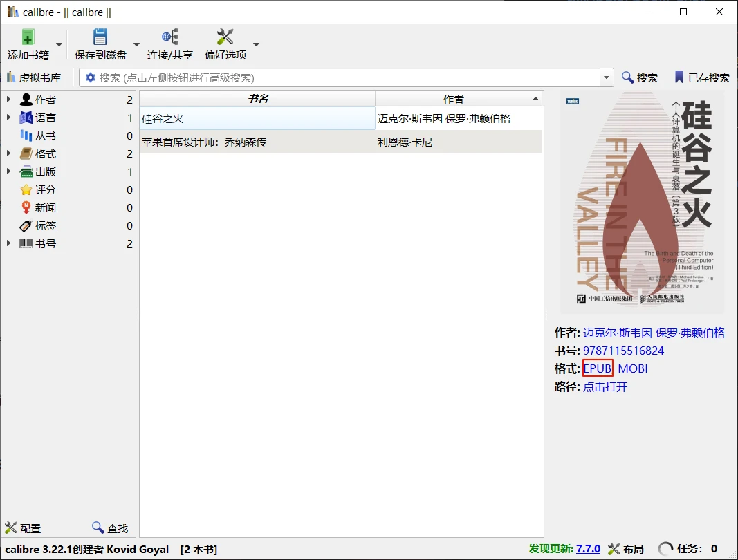
Task: Open the Preferences (偏好选项) icon
Action: (225, 37)
